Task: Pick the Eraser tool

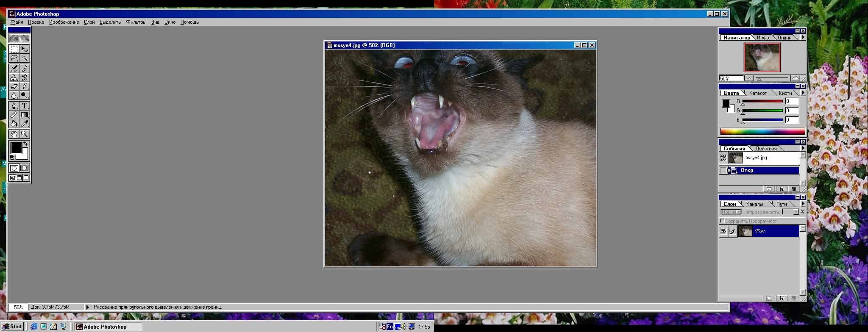Action: pyautogui.click(x=14, y=86)
